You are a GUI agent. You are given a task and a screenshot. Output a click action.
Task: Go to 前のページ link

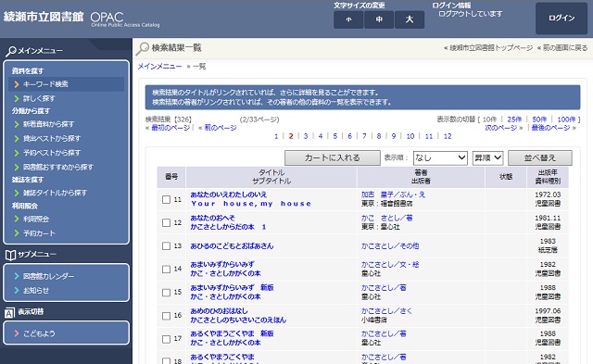(221, 128)
